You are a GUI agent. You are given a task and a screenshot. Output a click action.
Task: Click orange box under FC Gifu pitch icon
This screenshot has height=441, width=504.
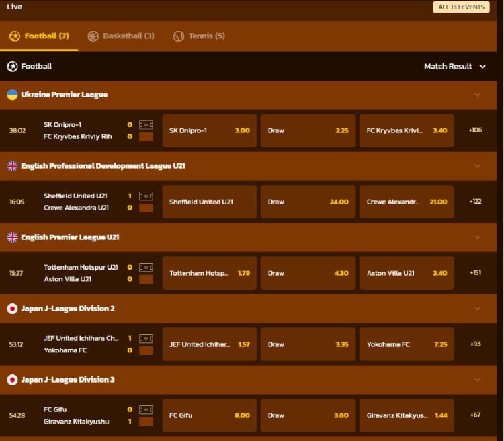(146, 422)
